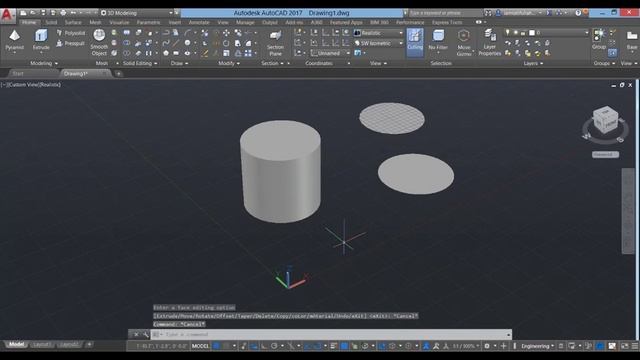Open the Engineering units dropdown
The image size is (640, 360).
pos(537,346)
